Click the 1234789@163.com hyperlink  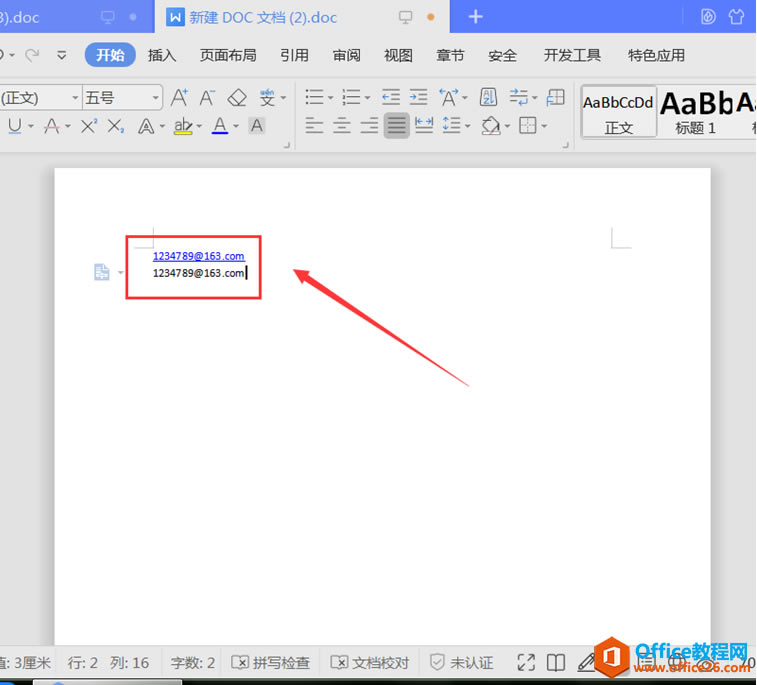coord(198,256)
